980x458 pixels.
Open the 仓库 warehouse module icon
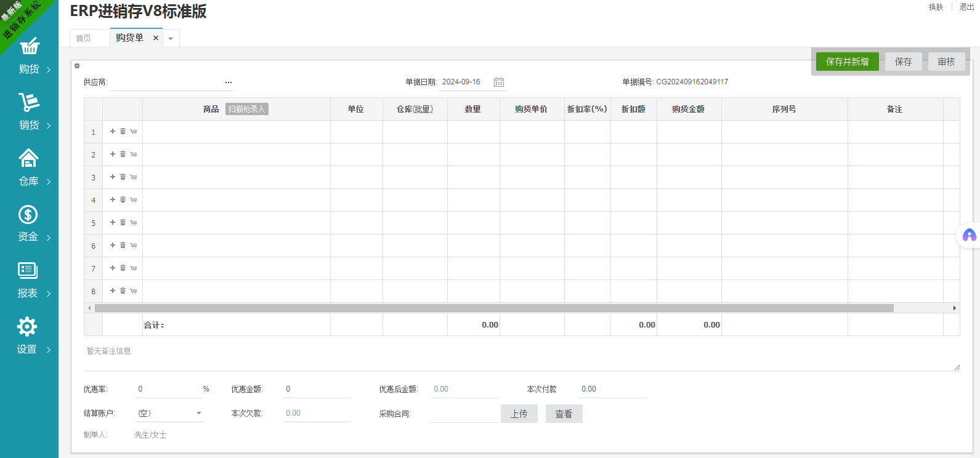tap(28, 158)
